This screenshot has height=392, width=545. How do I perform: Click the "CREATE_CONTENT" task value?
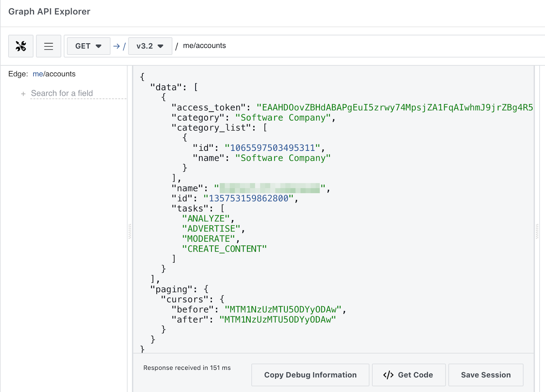(224, 249)
